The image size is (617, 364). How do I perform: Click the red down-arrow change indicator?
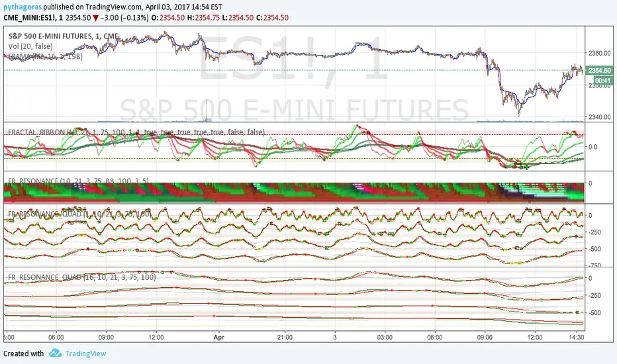[95, 18]
